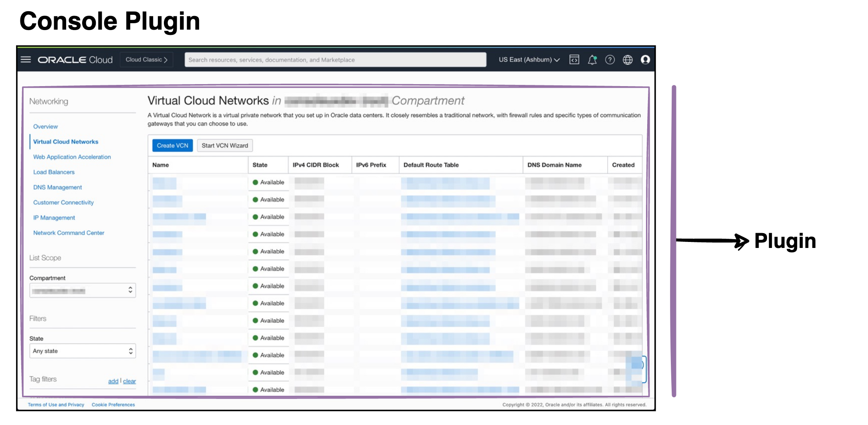The height and width of the screenshot is (425, 868).
Task: Select Virtual Cloud Networks in the sidebar
Action: point(66,141)
